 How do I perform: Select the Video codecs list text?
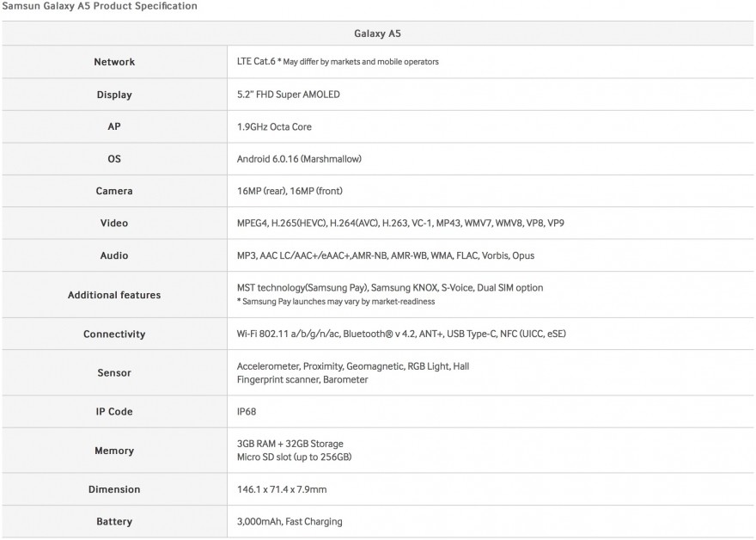coord(400,224)
